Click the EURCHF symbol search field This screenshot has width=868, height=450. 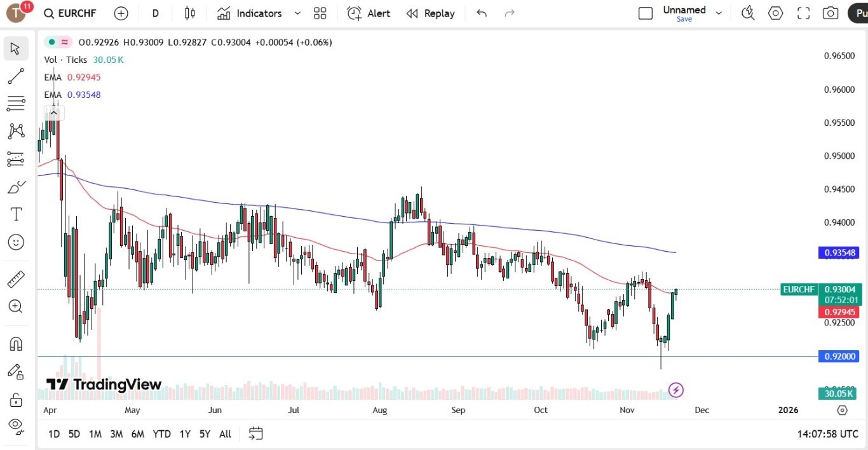(x=70, y=13)
